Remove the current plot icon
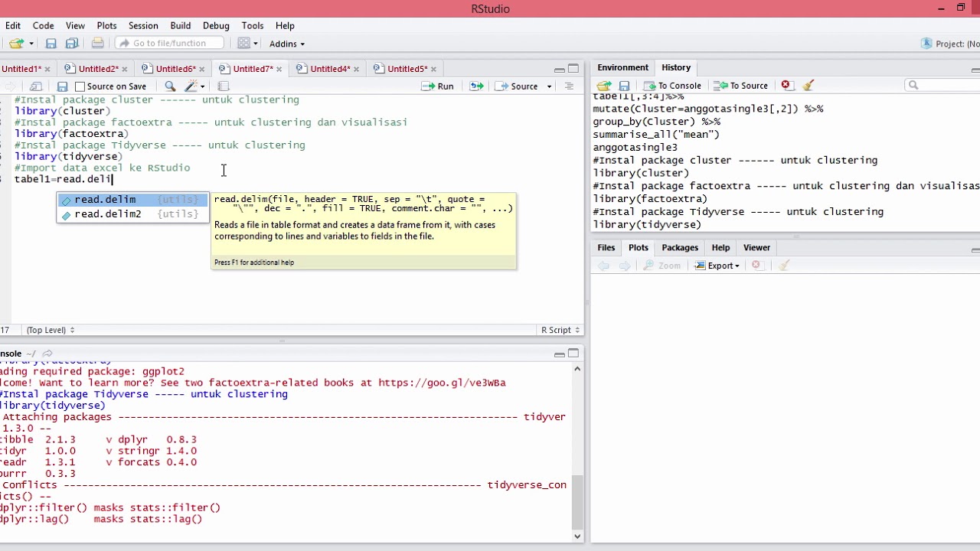 click(x=756, y=266)
